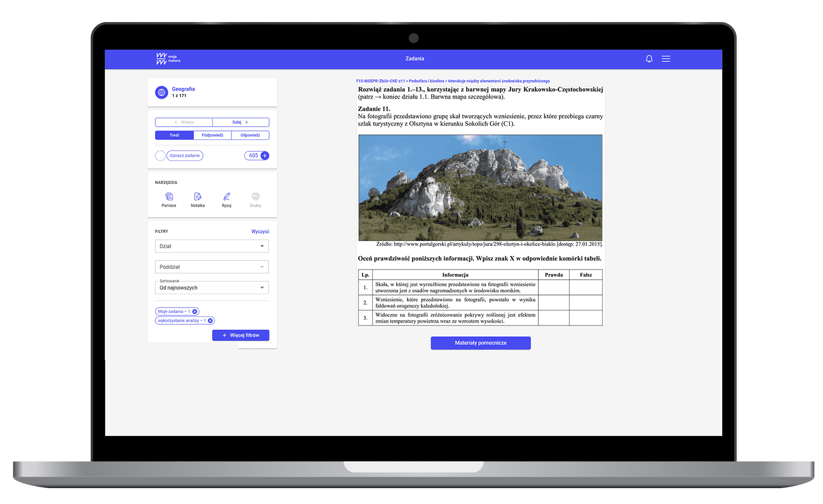Image resolution: width=823 pixels, height=504 pixels.
Task: Click the Geografia subject title
Action: coord(183,89)
